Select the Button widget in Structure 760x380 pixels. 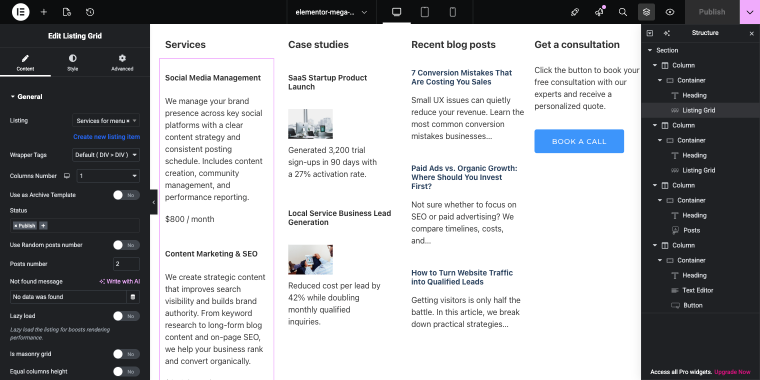[x=693, y=305]
